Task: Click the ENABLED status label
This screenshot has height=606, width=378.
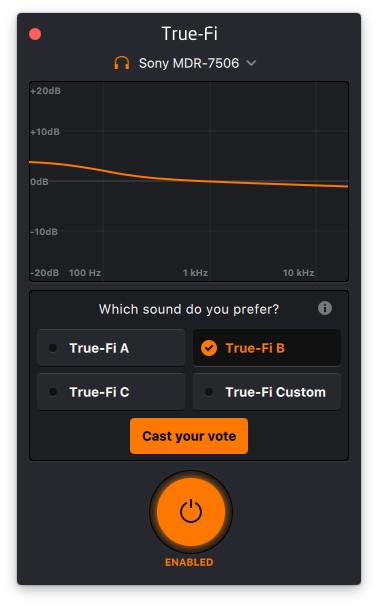Action: pos(189,562)
